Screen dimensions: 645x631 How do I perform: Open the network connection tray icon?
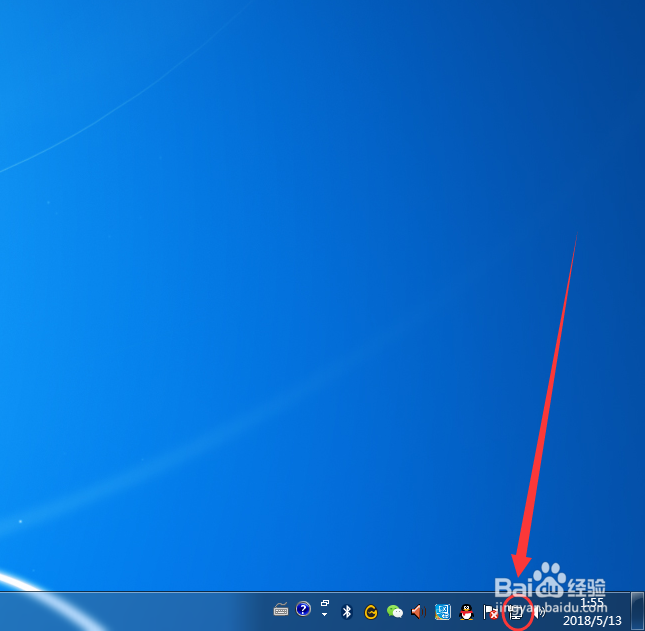point(516,612)
